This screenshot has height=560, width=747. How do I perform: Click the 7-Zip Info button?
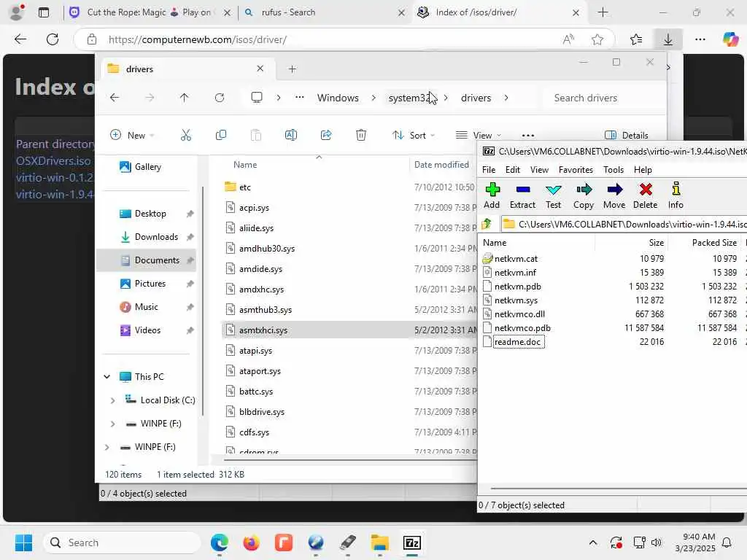click(676, 195)
